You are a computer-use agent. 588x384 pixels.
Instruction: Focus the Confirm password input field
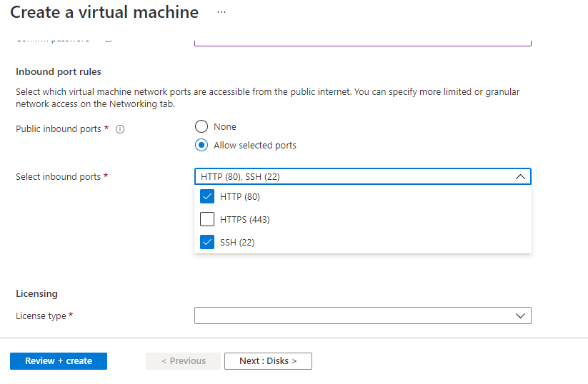pos(362,41)
